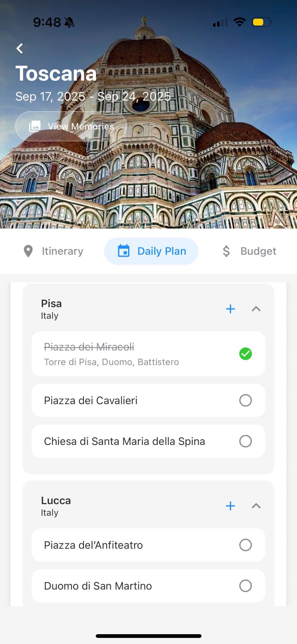Uncheck the completed Piazza dei Miracoli item
Screen dimensions: 297x644
coord(245,354)
